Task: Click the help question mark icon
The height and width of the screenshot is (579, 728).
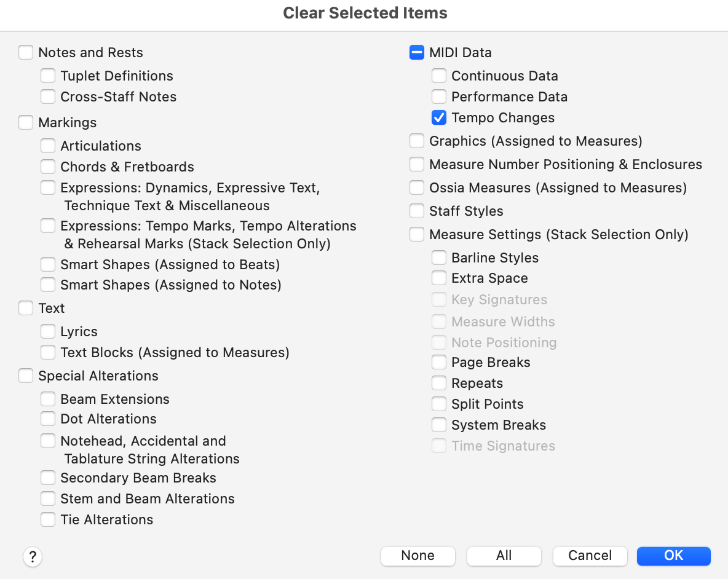Action: 33,557
